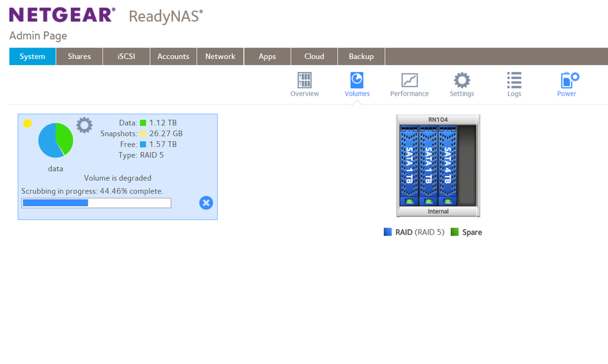The width and height of the screenshot is (608, 364).
Task: Cancel scrubbing with the X button
Action: 206,203
